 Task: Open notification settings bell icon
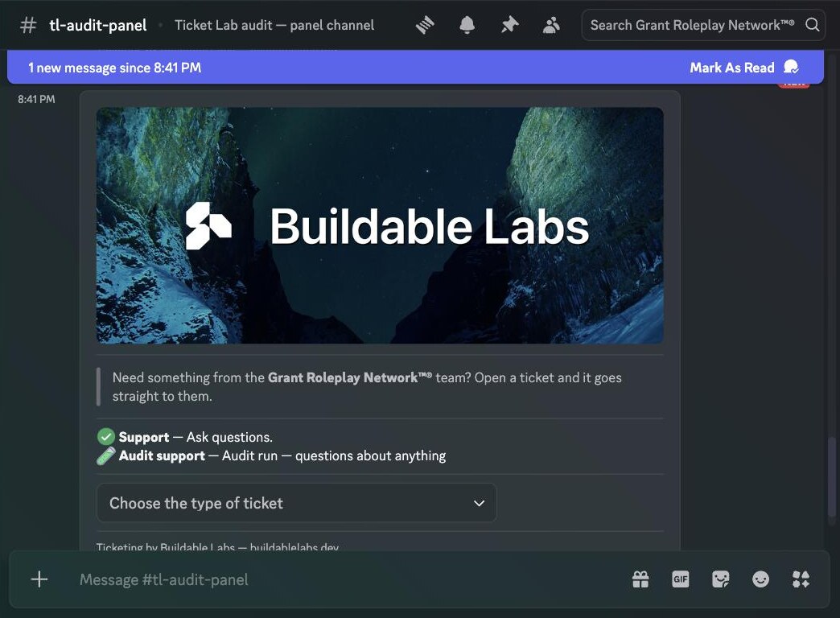point(467,25)
